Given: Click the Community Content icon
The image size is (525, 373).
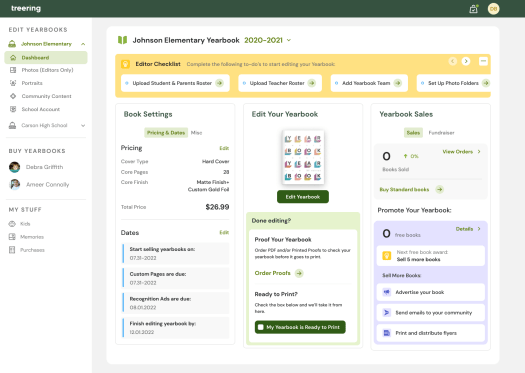Looking at the screenshot, I should point(13,96).
